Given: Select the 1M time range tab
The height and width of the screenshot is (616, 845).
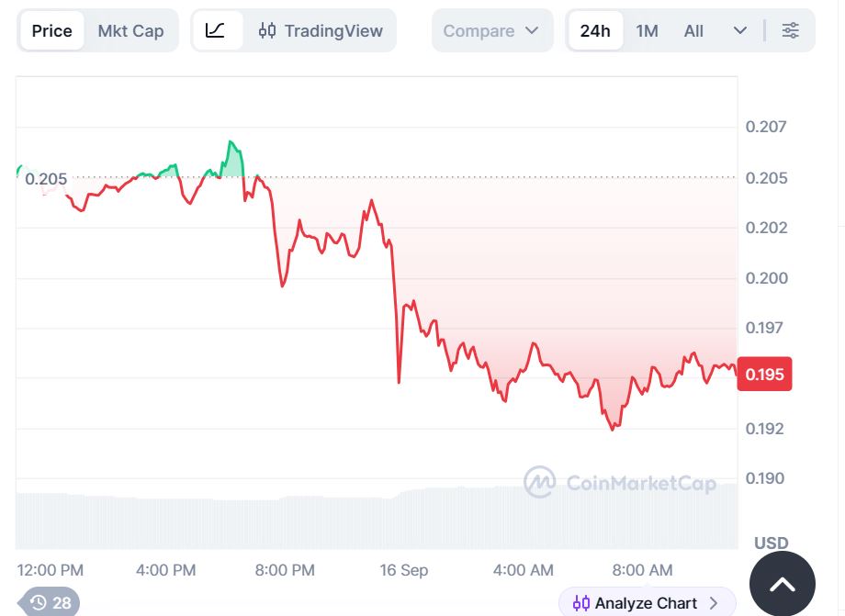Looking at the screenshot, I should [x=647, y=30].
